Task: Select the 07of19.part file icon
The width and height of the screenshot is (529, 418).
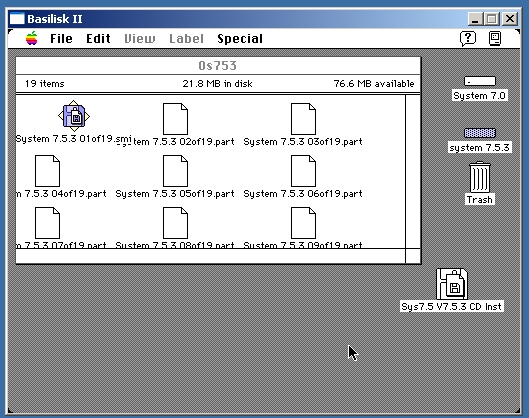Action: pos(47,223)
